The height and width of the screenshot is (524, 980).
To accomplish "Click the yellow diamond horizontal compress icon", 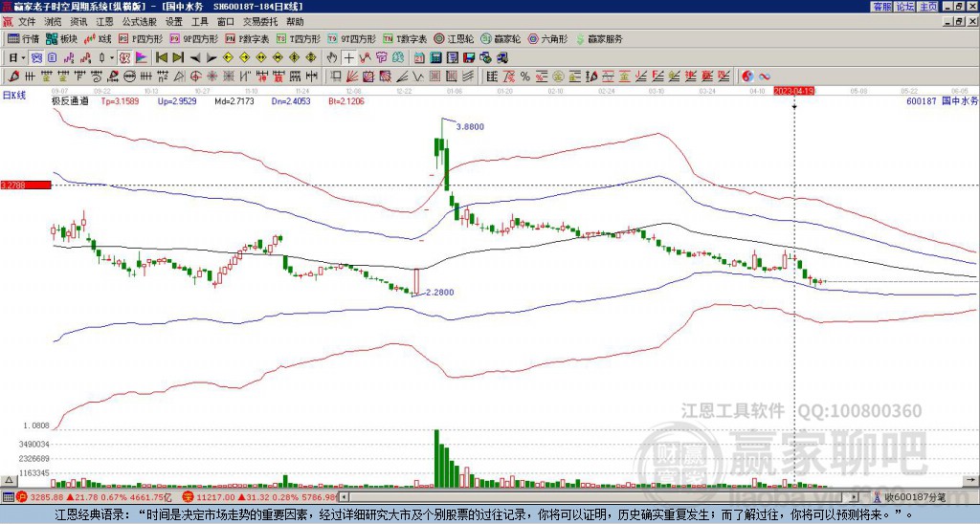I will [278, 58].
